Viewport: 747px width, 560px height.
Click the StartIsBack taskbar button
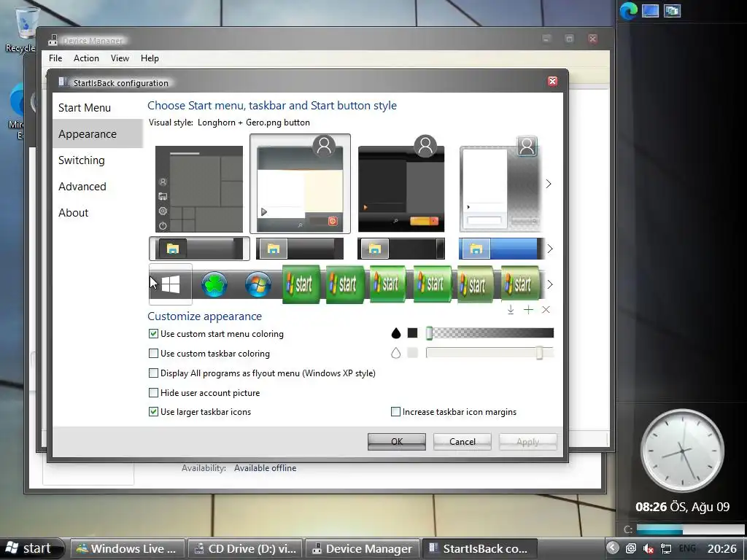480,548
